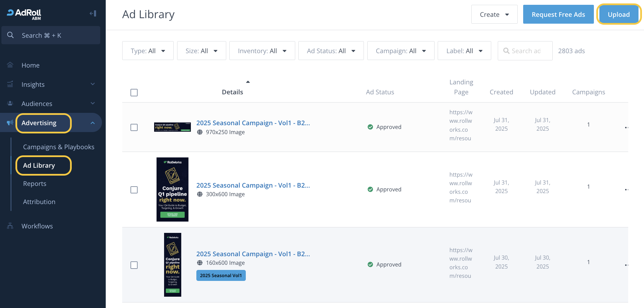Go to Reports in the sidebar

click(35, 183)
